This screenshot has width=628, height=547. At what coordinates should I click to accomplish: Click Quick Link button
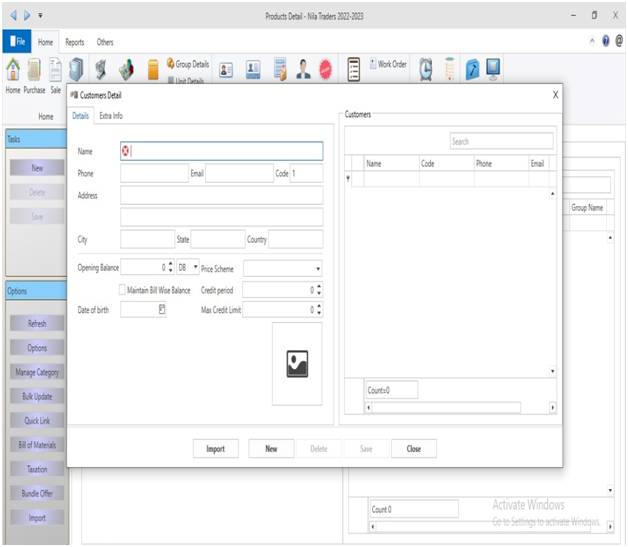[x=37, y=420]
